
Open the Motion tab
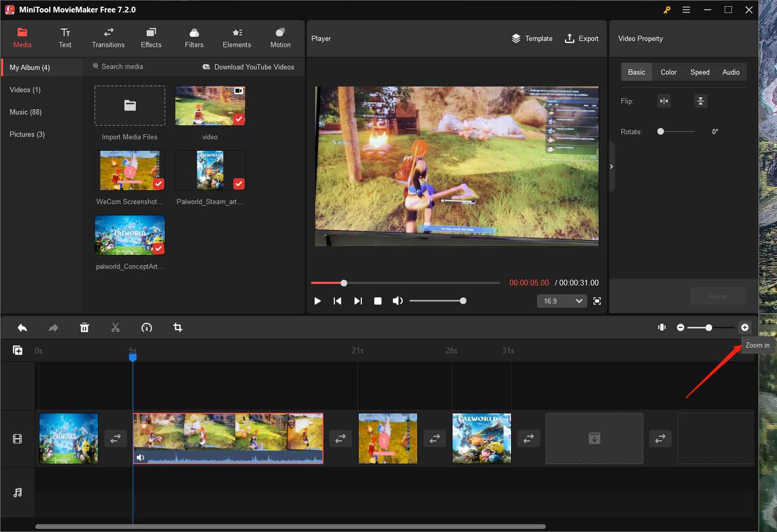coord(280,38)
